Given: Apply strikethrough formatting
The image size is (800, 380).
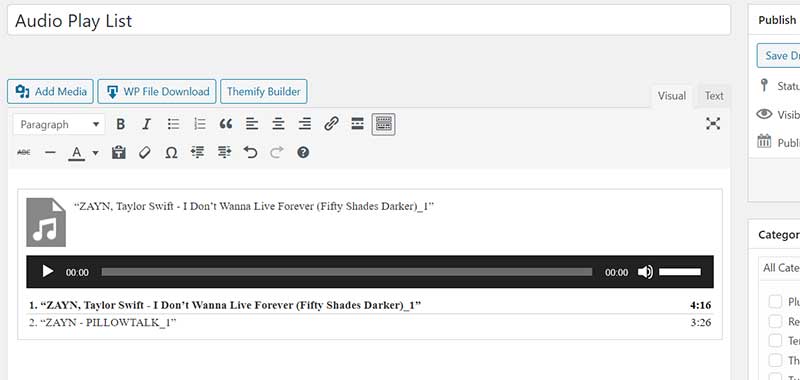Looking at the screenshot, I should (x=24, y=153).
